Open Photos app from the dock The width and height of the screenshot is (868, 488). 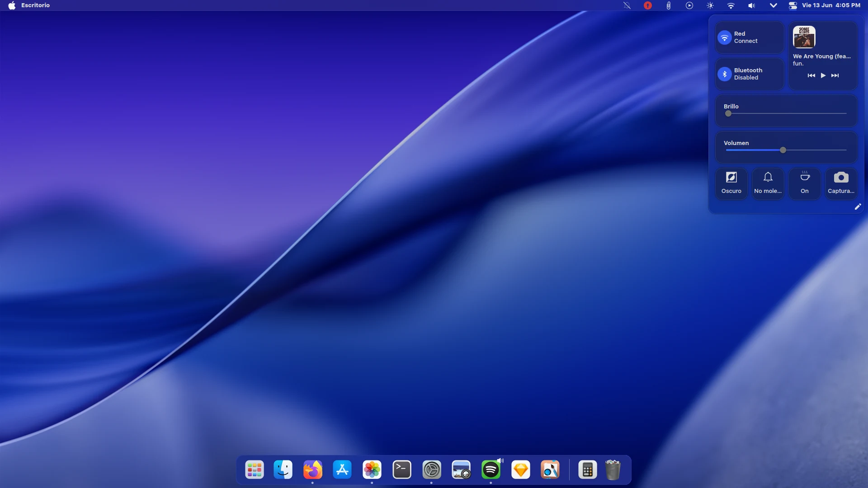[372, 470]
